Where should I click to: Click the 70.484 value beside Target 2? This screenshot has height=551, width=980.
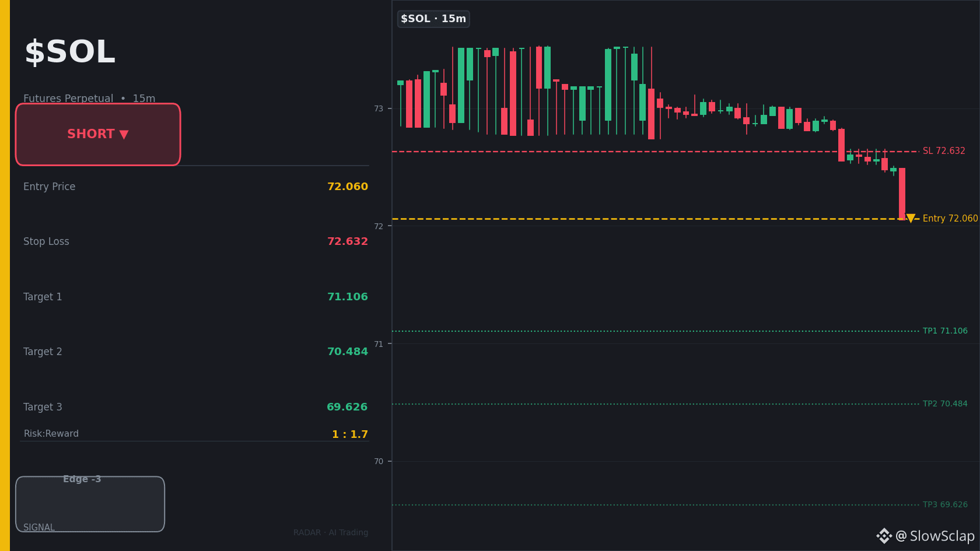pos(348,352)
